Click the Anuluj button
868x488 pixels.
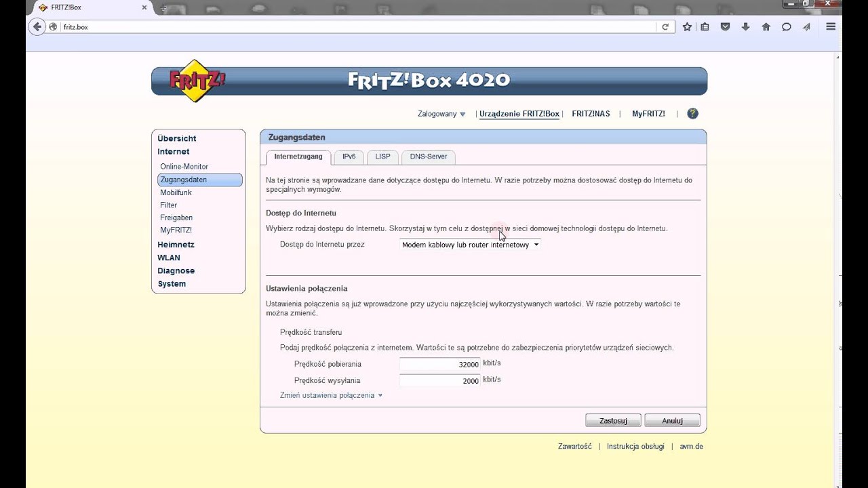[x=672, y=421]
